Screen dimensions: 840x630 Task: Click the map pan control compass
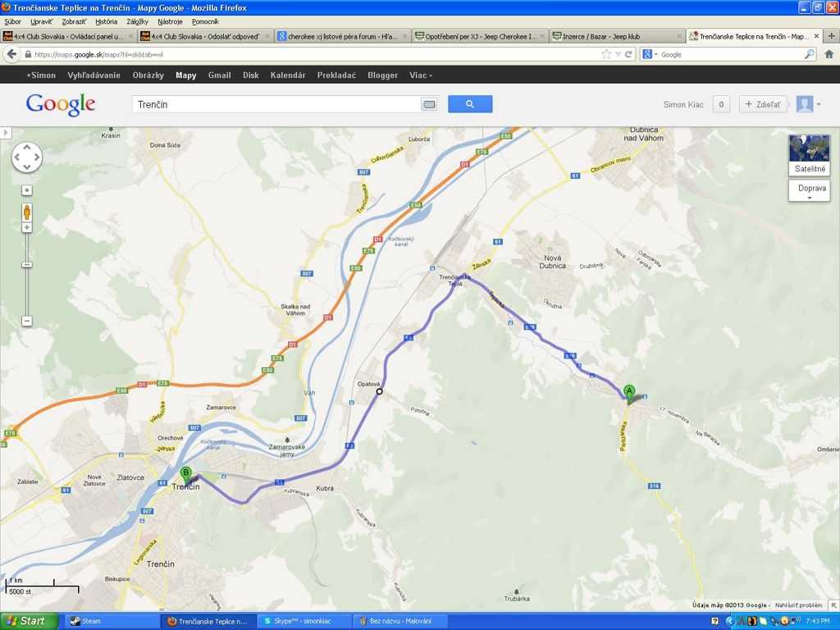(x=27, y=157)
